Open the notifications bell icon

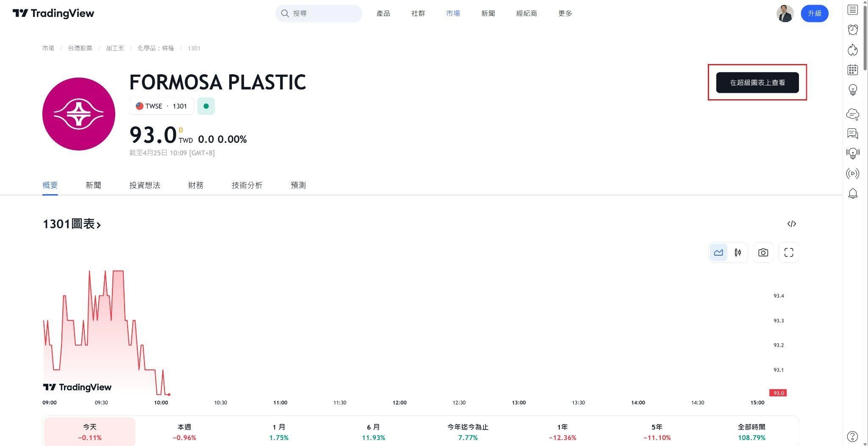(853, 194)
